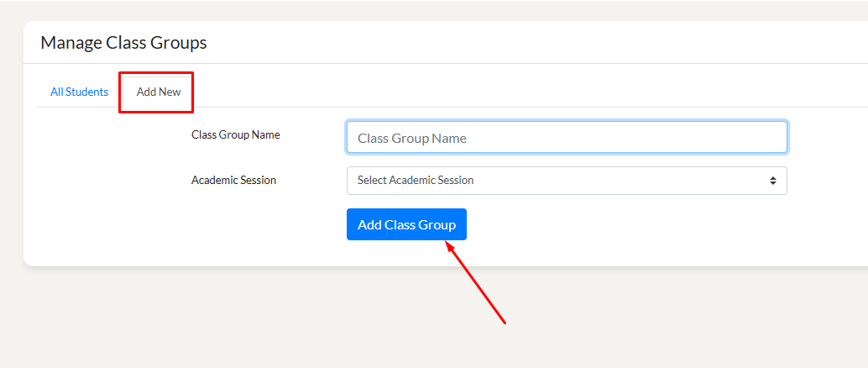Submit the form with Add Class Group

(x=406, y=224)
